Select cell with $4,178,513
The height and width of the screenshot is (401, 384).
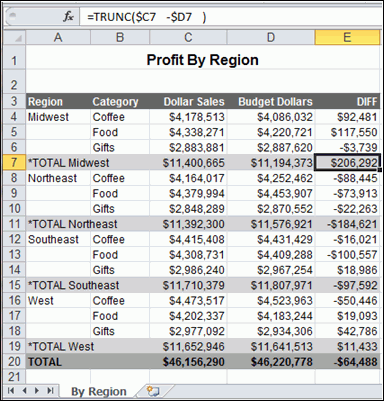coord(188,117)
